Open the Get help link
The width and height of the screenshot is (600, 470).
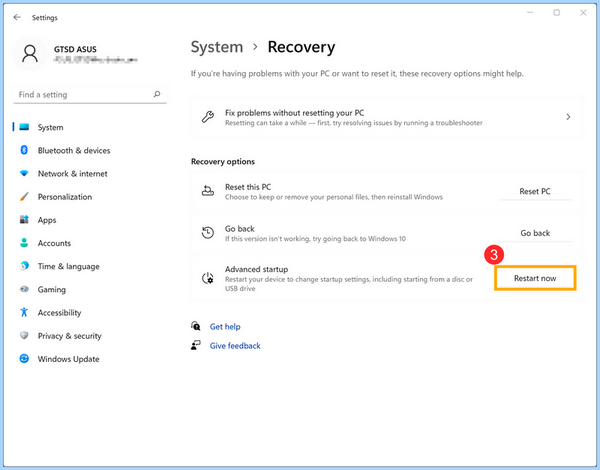225,326
